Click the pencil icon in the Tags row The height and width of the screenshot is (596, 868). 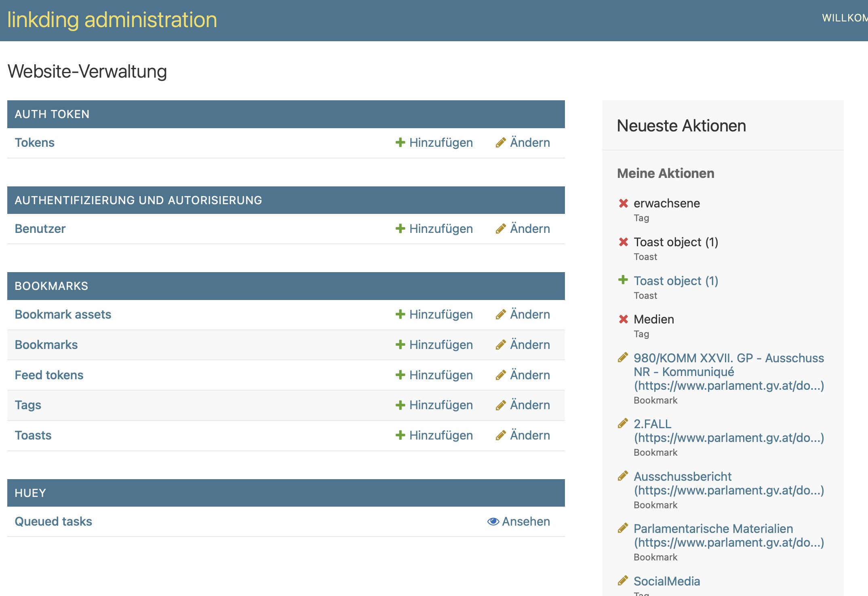point(501,405)
